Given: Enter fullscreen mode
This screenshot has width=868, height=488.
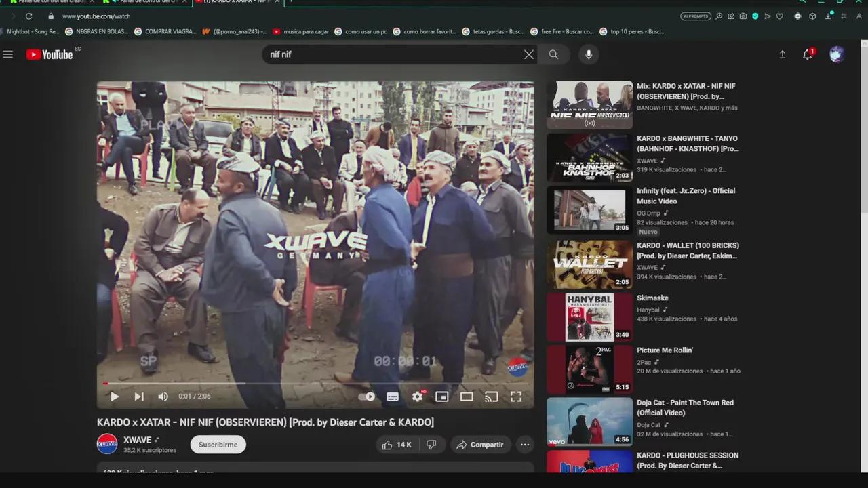Looking at the screenshot, I should pos(516,396).
